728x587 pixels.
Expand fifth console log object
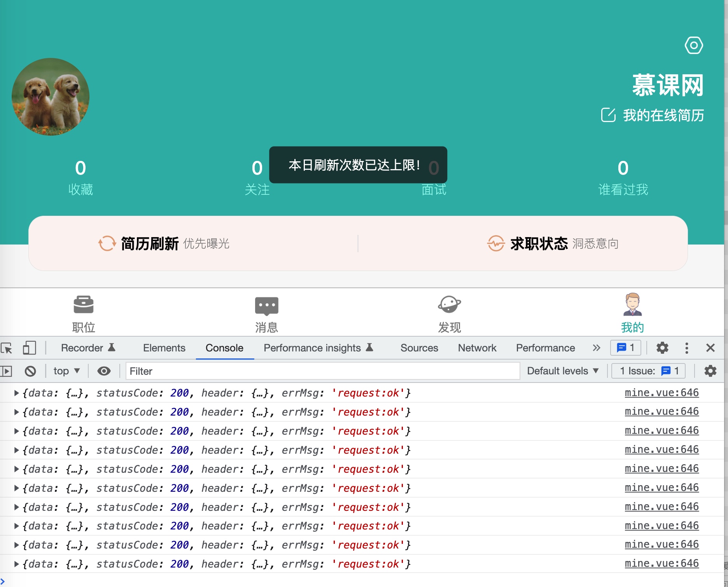click(16, 469)
